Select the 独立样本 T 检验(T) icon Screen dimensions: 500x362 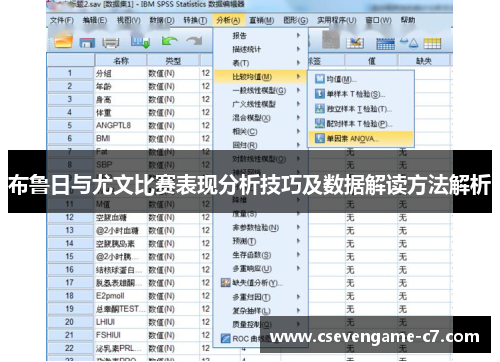coord(320,109)
